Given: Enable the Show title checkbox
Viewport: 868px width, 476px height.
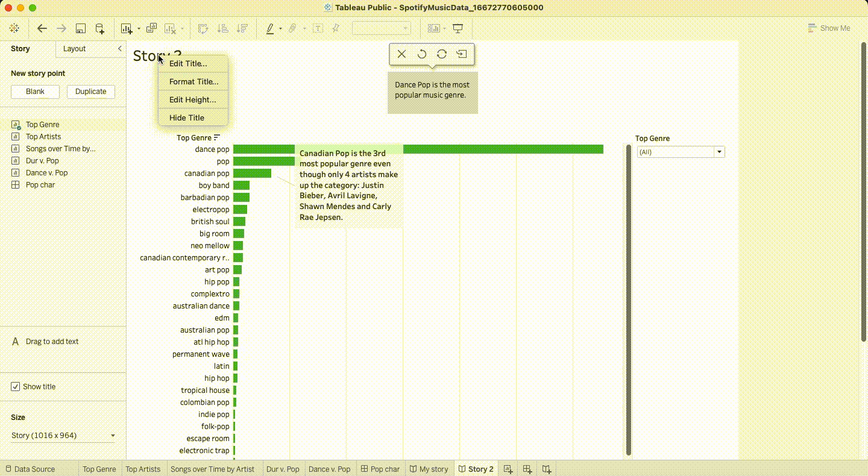Looking at the screenshot, I should (x=15, y=386).
